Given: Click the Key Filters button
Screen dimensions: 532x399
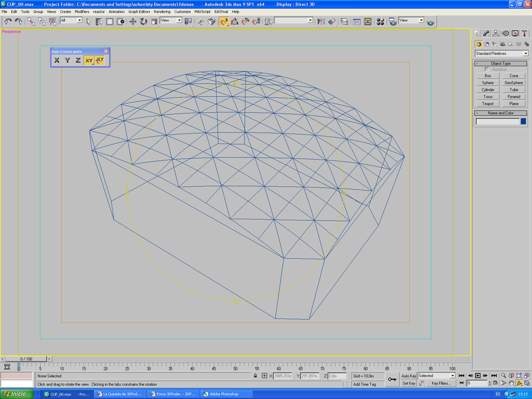Looking at the screenshot, I should (x=441, y=383).
